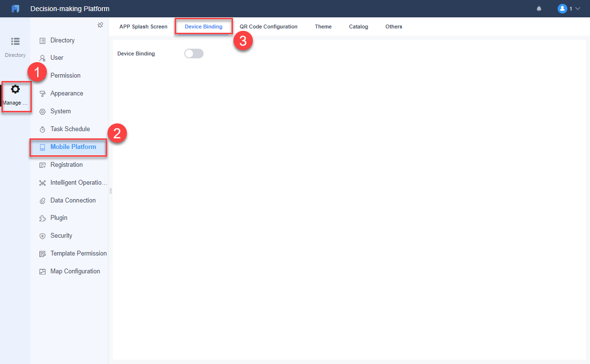This screenshot has width=590, height=364.
Task: Select the System gear icon
Action: pos(42,111)
